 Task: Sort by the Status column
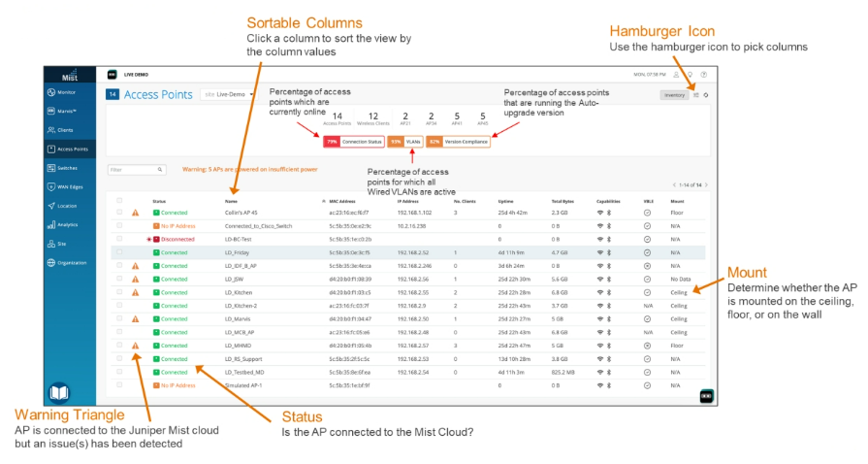pyautogui.click(x=159, y=201)
